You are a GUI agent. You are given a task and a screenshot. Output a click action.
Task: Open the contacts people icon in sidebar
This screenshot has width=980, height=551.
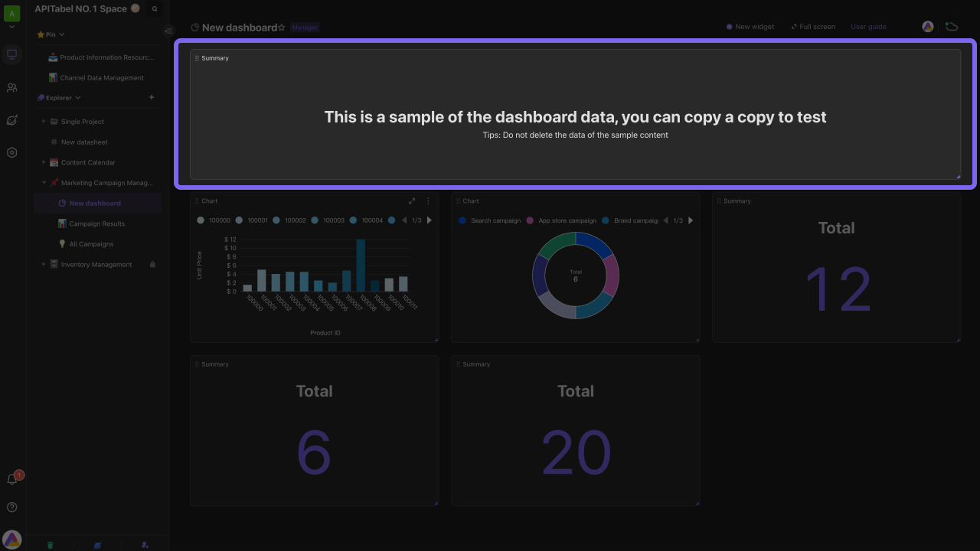11,87
